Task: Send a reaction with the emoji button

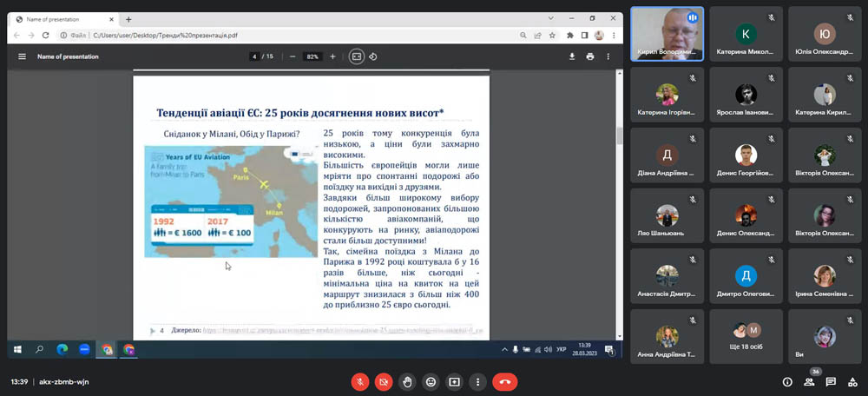Action: click(430, 381)
